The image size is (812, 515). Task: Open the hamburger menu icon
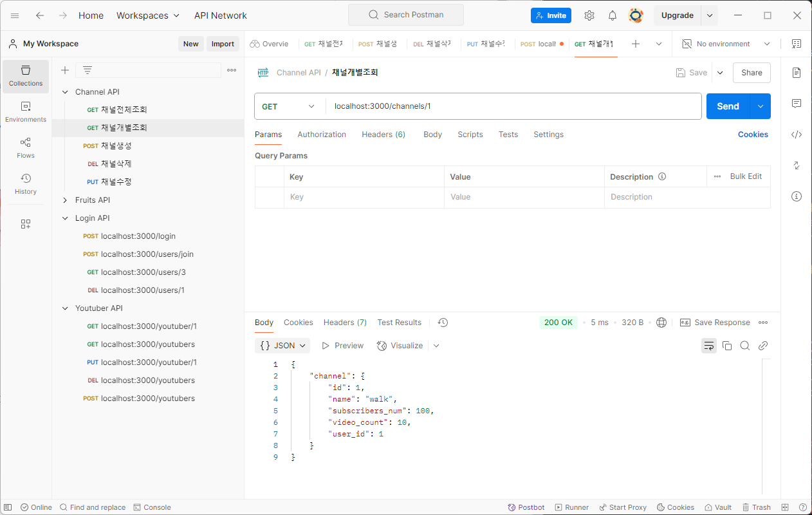pyautogui.click(x=15, y=15)
